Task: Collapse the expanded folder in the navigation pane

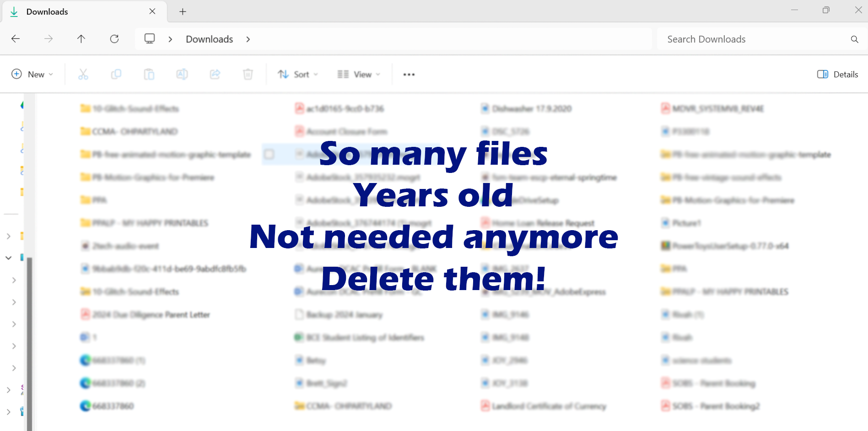Action: coord(8,258)
